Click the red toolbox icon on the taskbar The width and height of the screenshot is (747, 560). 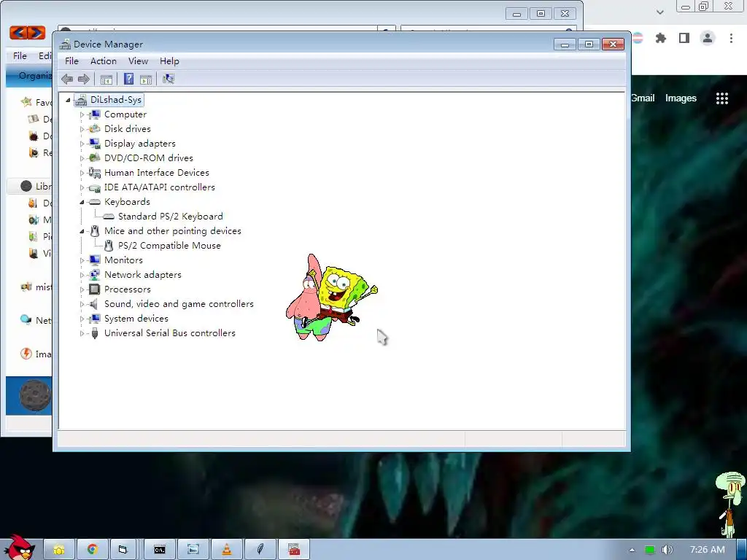[294, 550]
